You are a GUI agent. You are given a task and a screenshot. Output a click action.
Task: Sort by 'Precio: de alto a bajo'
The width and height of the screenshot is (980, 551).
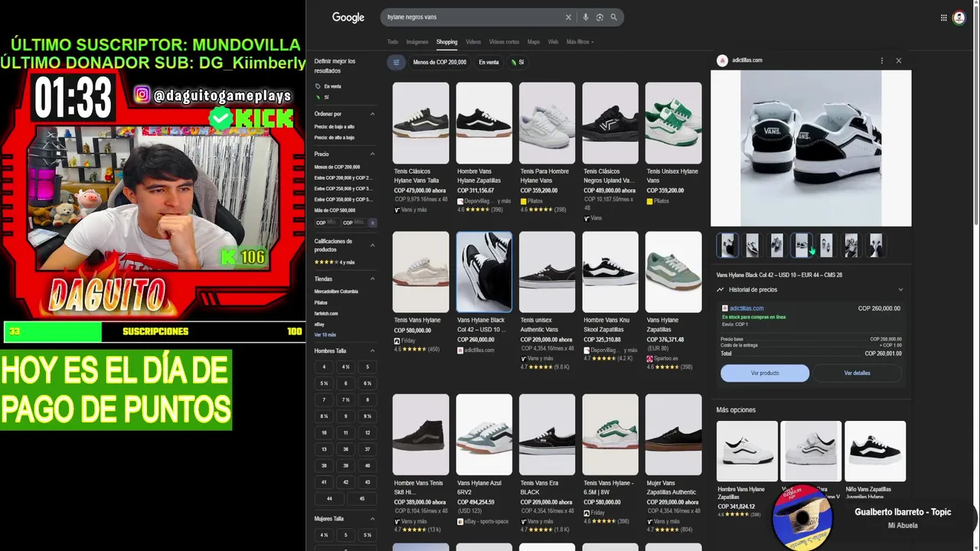335,138
